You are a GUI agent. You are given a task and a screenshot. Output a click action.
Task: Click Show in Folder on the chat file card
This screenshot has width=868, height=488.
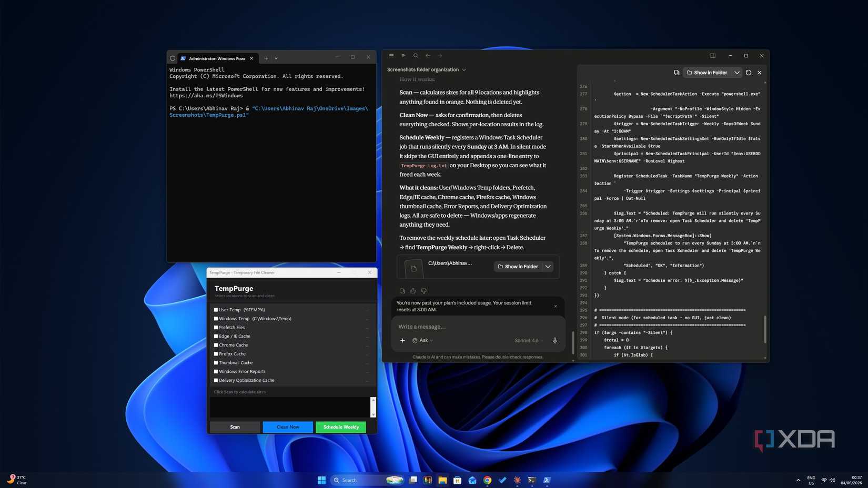(x=518, y=267)
